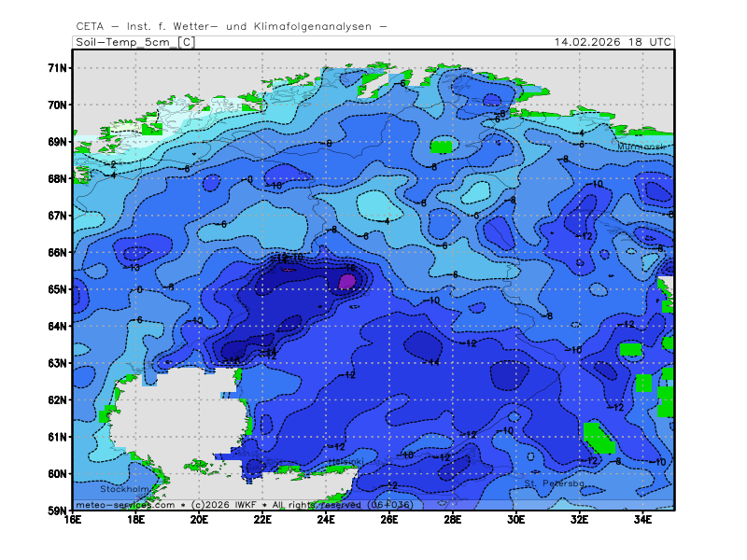Click the purple coldest spot near 65N
The height and width of the screenshot is (560, 747).
346,280
